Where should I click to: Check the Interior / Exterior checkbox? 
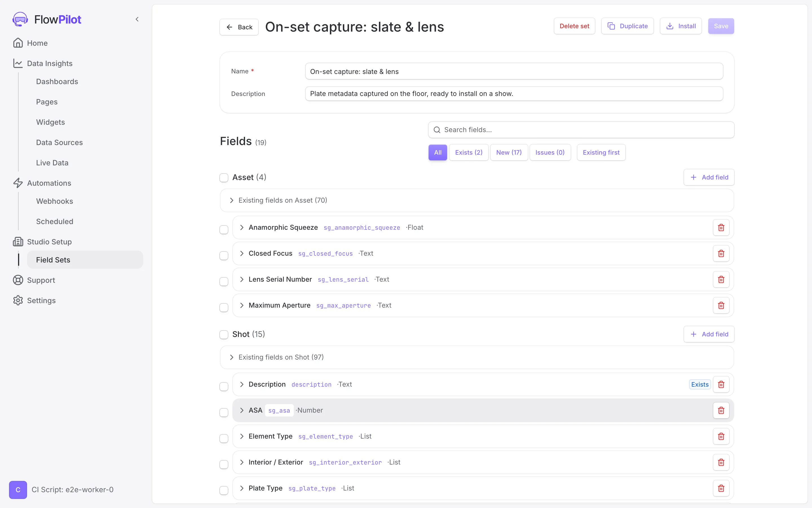[x=224, y=464]
